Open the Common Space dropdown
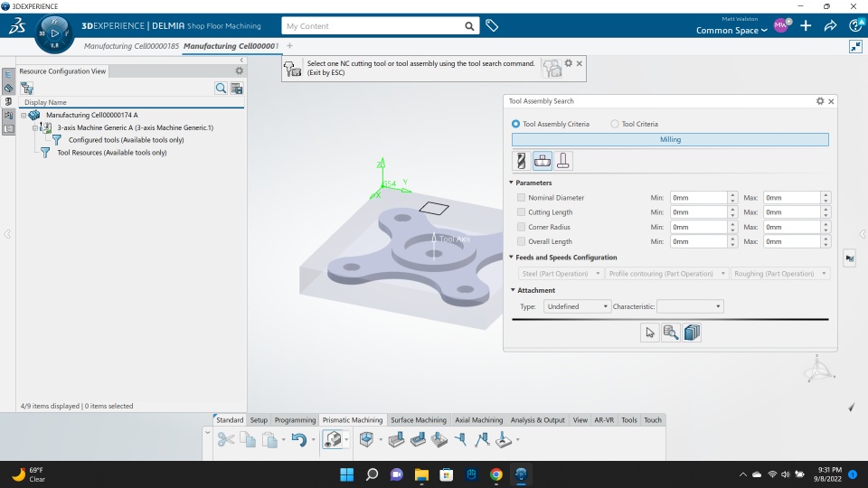 (731, 31)
